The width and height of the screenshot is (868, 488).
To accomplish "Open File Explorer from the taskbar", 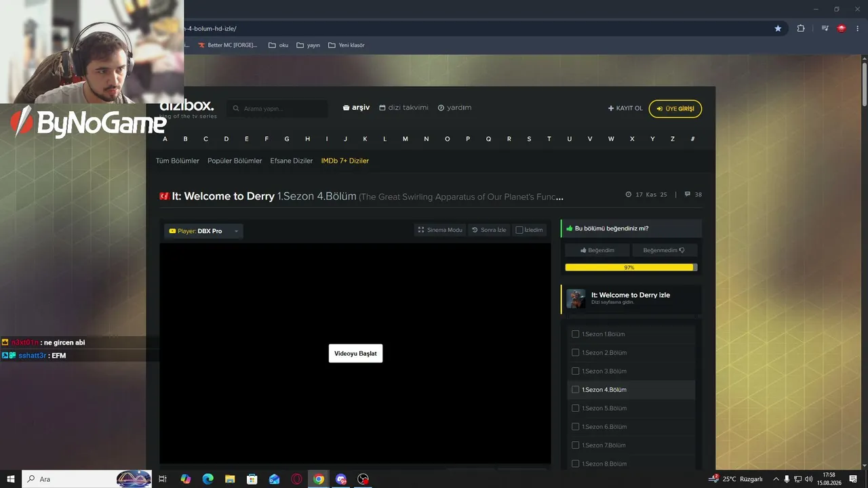I will (x=230, y=479).
